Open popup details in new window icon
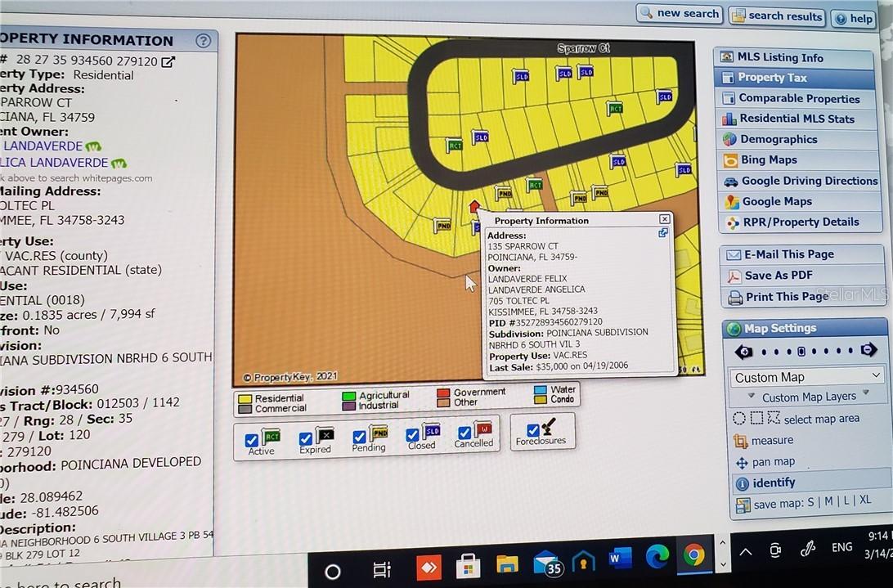 click(663, 233)
